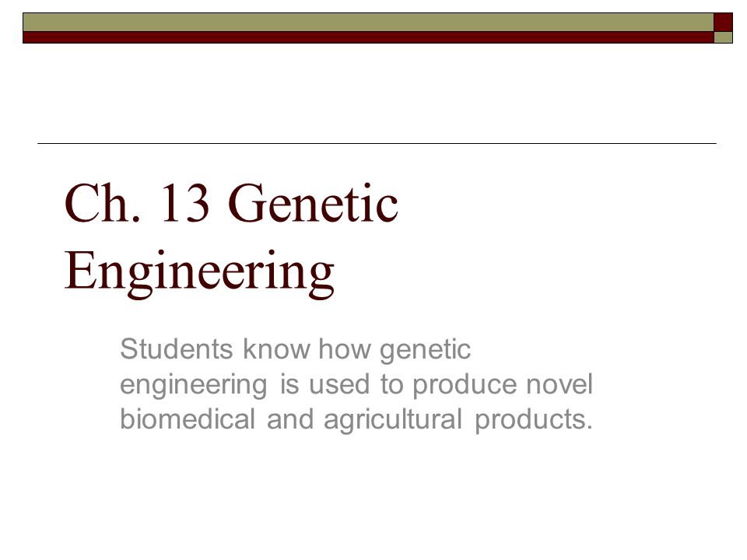Select the olive green header bar
Image resolution: width=747 pixels, height=560 pixels.
coord(368,23)
